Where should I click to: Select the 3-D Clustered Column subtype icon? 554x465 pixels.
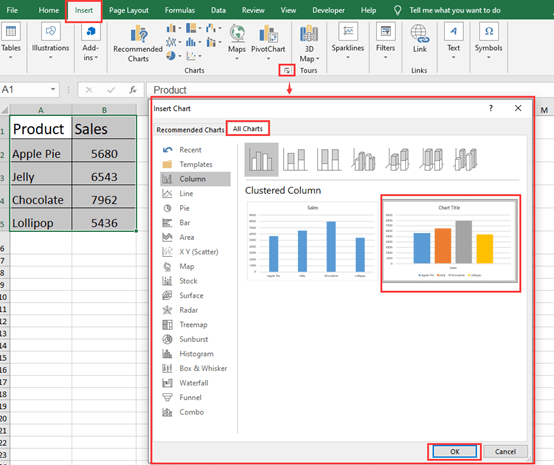[363, 159]
